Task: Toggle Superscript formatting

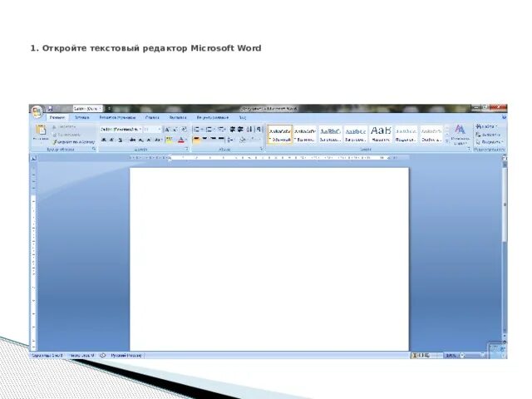Action: [149, 140]
